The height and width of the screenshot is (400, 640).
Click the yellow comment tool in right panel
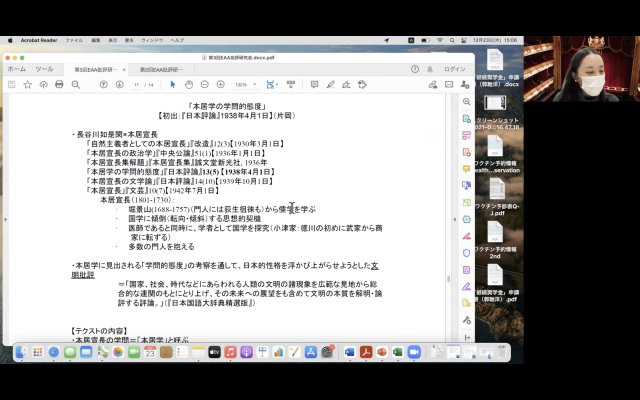(467, 169)
